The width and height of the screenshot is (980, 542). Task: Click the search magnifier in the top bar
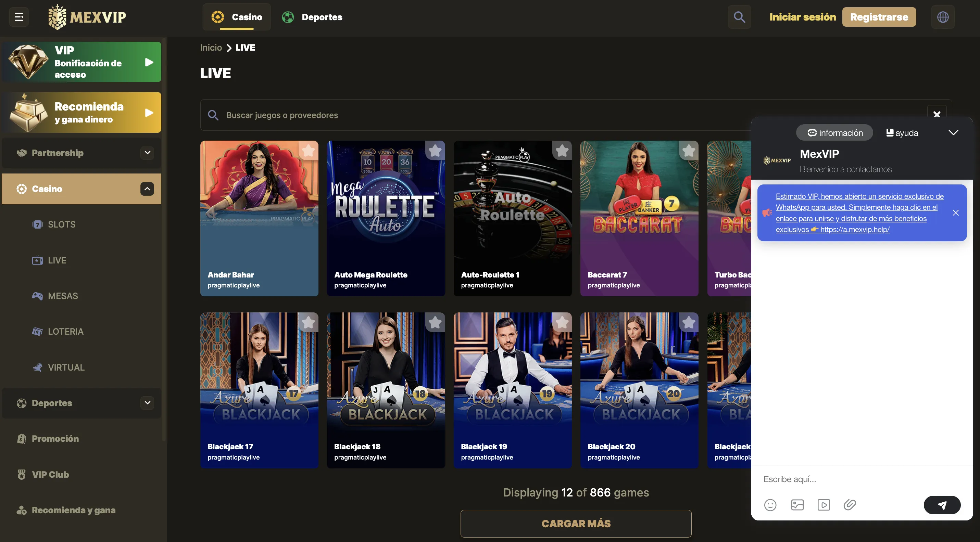click(x=739, y=17)
